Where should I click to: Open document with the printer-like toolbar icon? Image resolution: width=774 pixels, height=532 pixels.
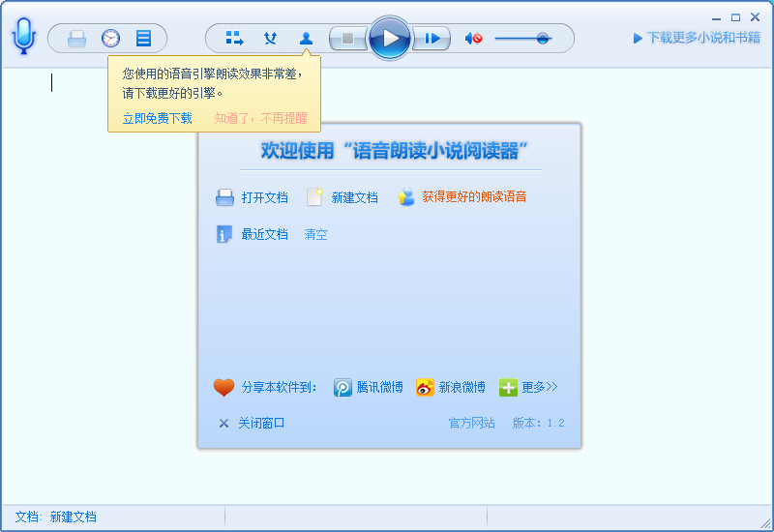(x=76, y=39)
